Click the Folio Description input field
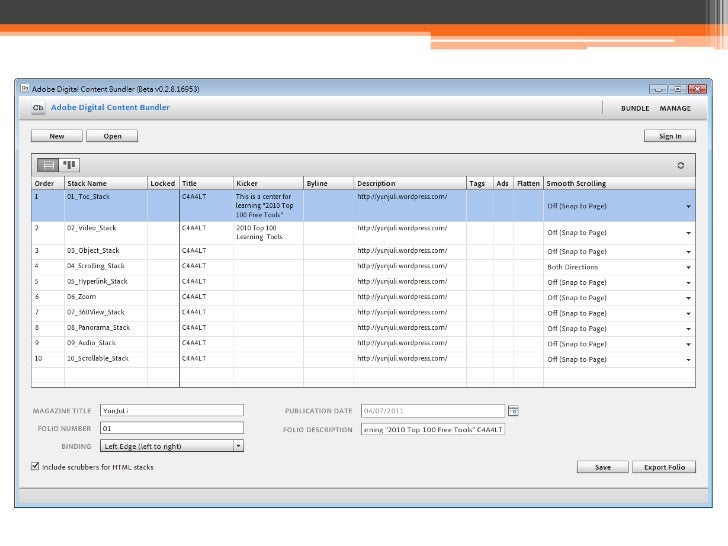 click(433, 429)
